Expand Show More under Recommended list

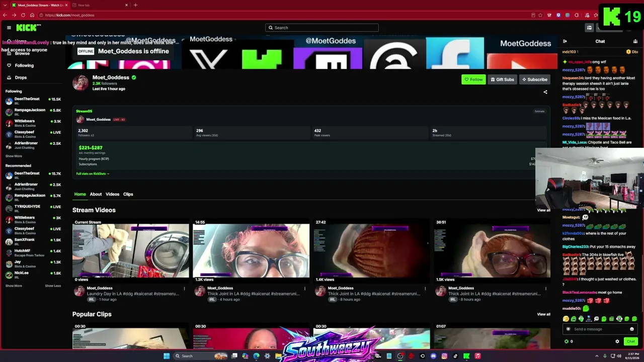[x=14, y=286]
